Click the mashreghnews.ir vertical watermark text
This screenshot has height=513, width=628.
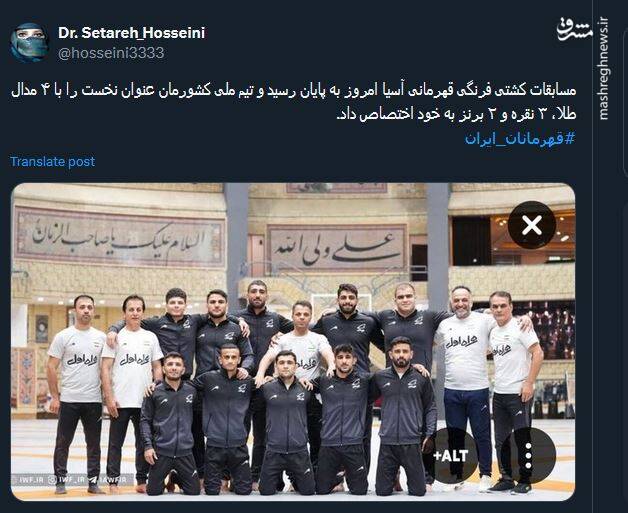[604, 68]
